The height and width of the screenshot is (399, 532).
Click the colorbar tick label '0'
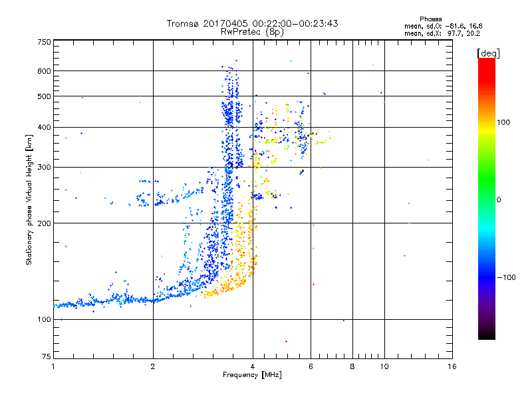(x=499, y=200)
